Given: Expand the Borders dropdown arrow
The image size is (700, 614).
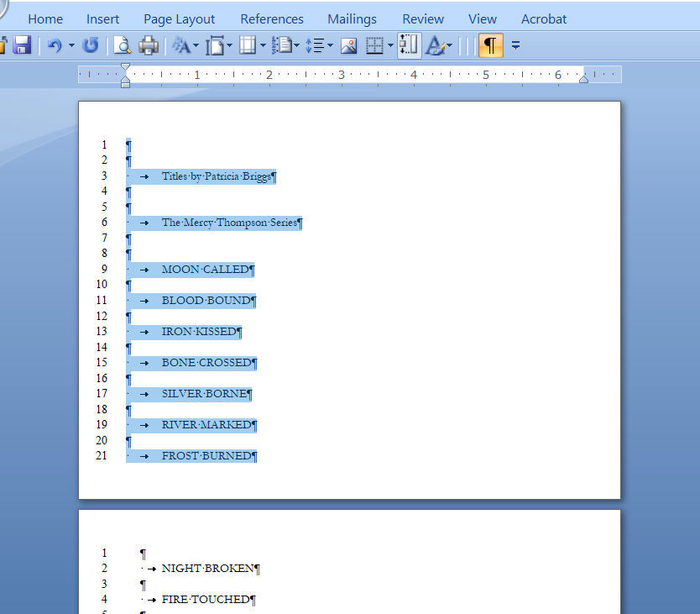Looking at the screenshot, I should click(x=390, y=45).
